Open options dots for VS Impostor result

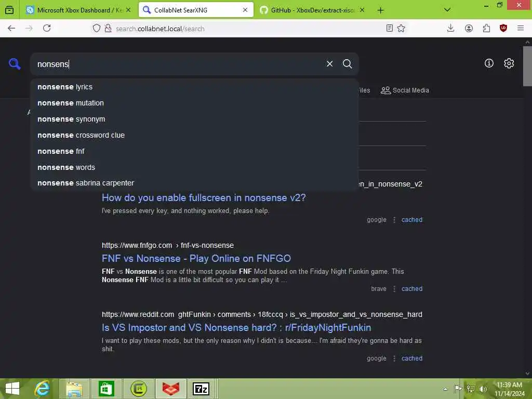394,358
